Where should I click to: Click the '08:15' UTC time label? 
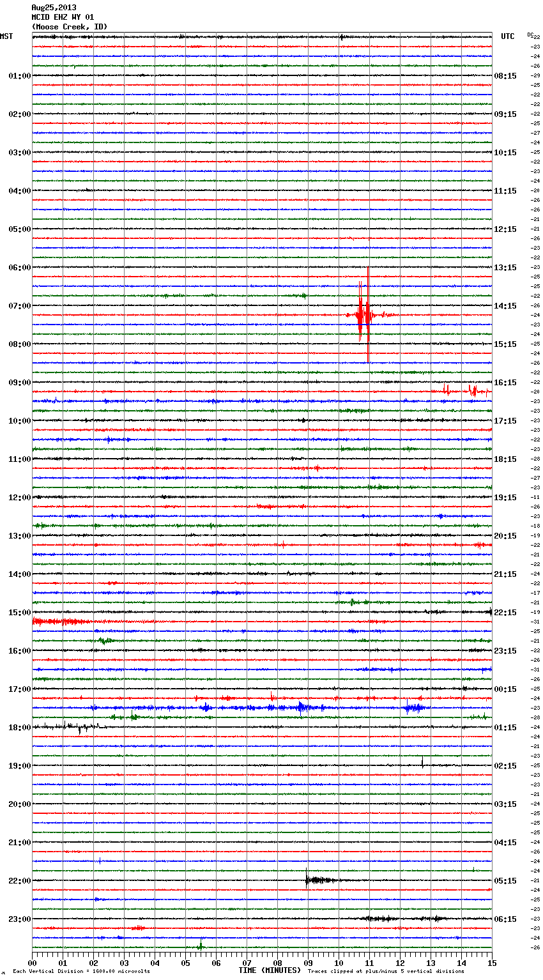[x=505, y=76]
